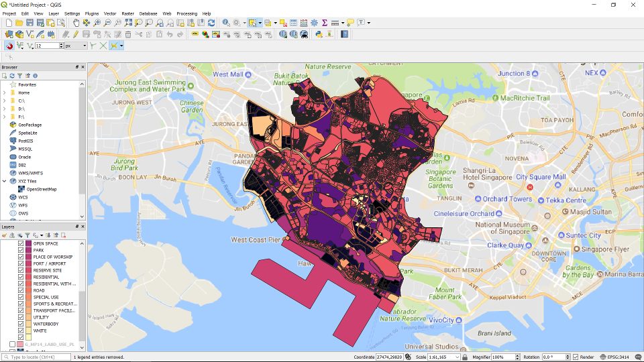Select OpenStreetMap in the Browser tree
Image resolution: width=644 pixels, height=362 pixels.
pos(42,189)
